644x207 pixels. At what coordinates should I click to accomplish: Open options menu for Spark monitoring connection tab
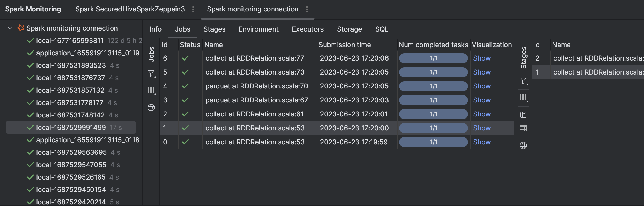pyautogui.click(x=307, y=9)
